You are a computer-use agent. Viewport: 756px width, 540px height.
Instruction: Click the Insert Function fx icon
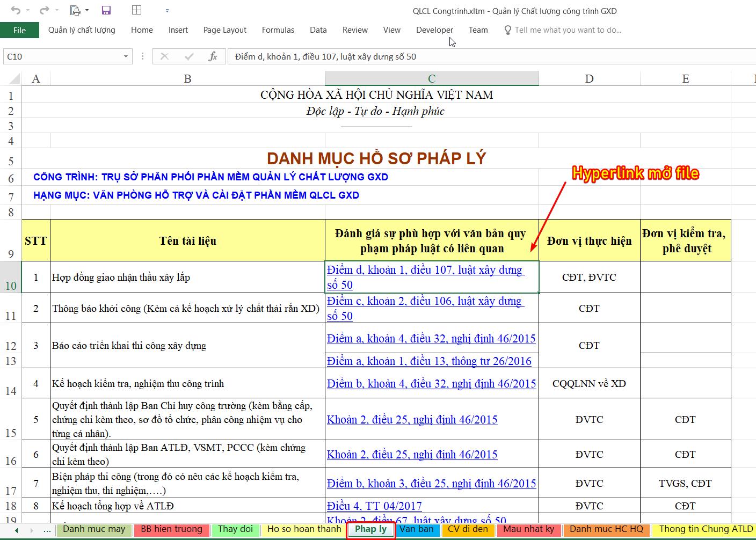pos(213,56)
